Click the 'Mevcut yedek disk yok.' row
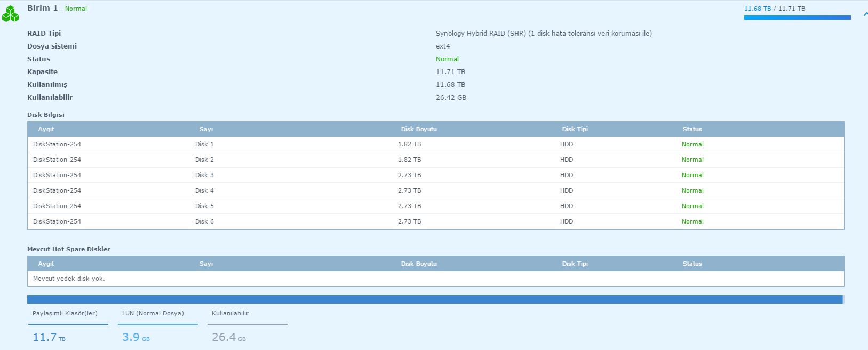 [x=69, y=279]
